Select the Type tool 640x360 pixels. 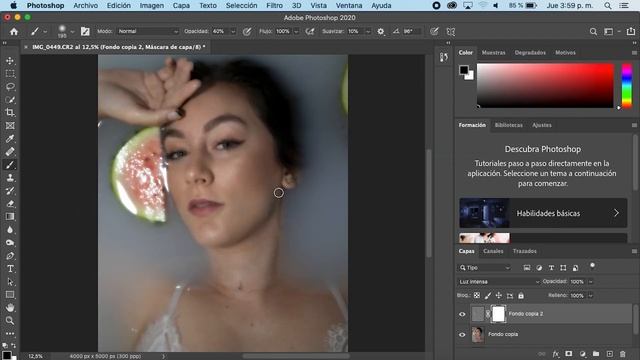(x=10, y=269)
